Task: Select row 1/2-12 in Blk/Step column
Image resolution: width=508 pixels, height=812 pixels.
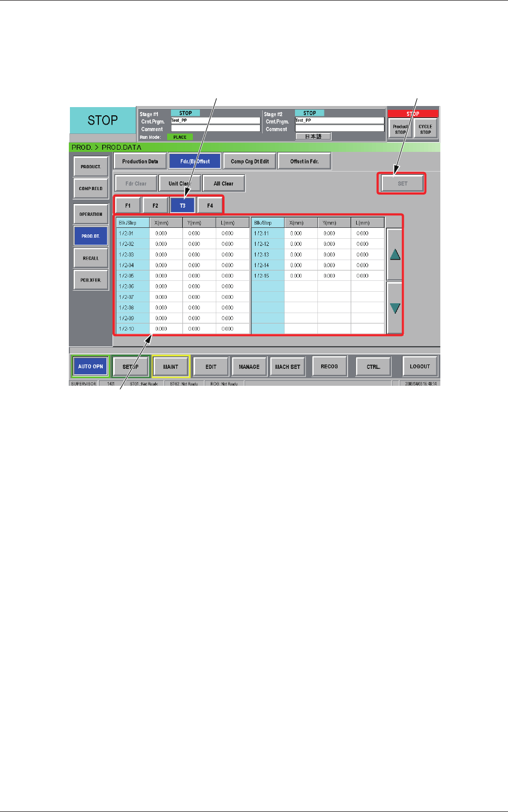Action: point(268,244)
